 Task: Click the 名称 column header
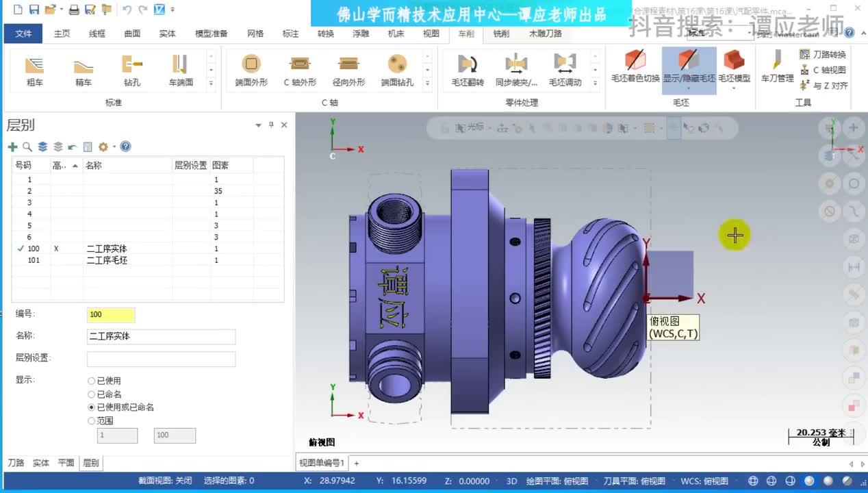pos(127,165)
